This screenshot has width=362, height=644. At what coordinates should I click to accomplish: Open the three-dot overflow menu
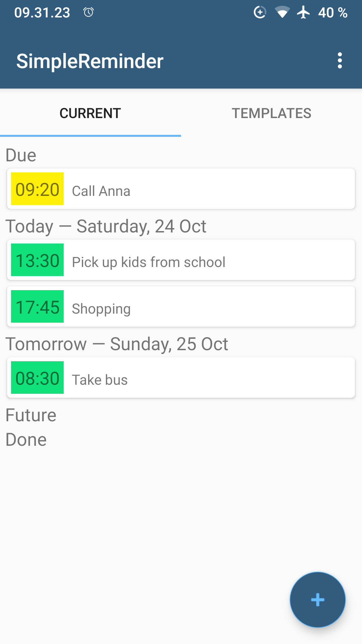pos(340,61)
